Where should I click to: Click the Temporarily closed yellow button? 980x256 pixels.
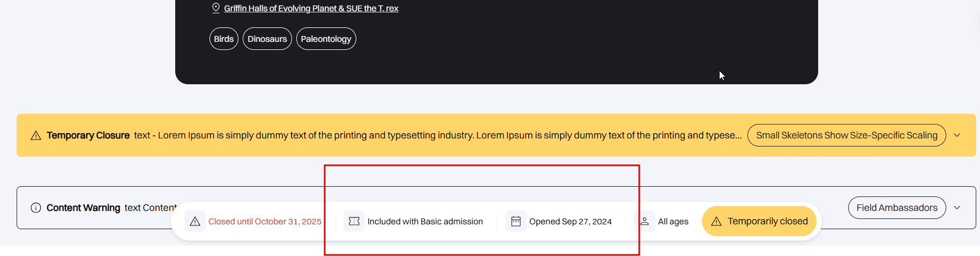[x=759, y=221]
